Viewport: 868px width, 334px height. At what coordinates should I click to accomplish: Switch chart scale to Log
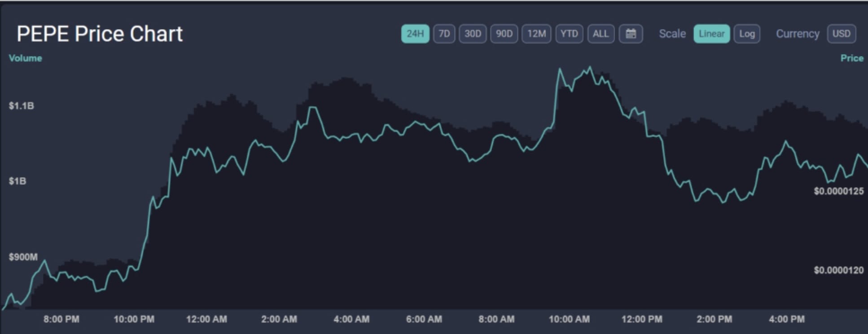pyautogui.click(x=747, y=34)
